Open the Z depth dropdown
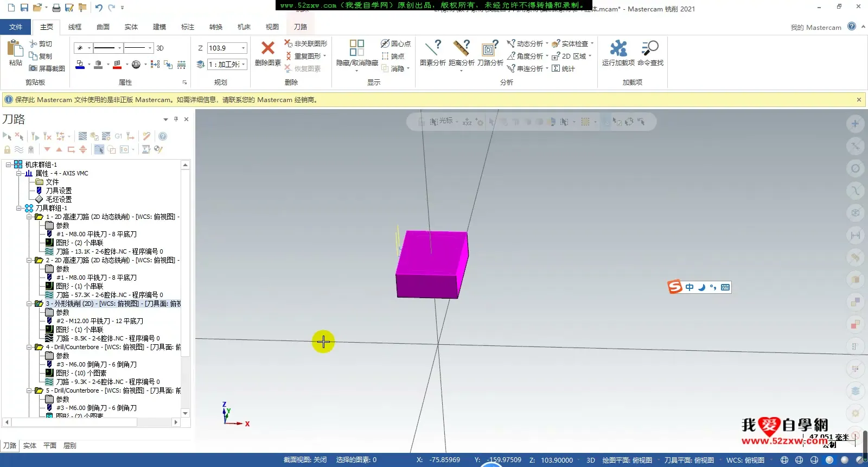 (243, 48)
